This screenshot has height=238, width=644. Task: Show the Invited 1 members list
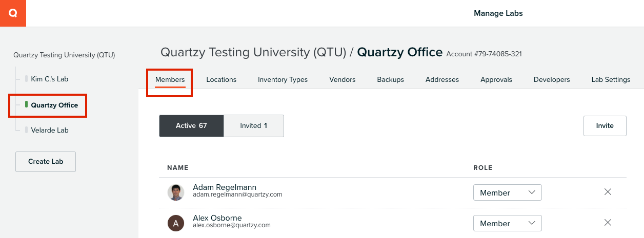[254, 125]
